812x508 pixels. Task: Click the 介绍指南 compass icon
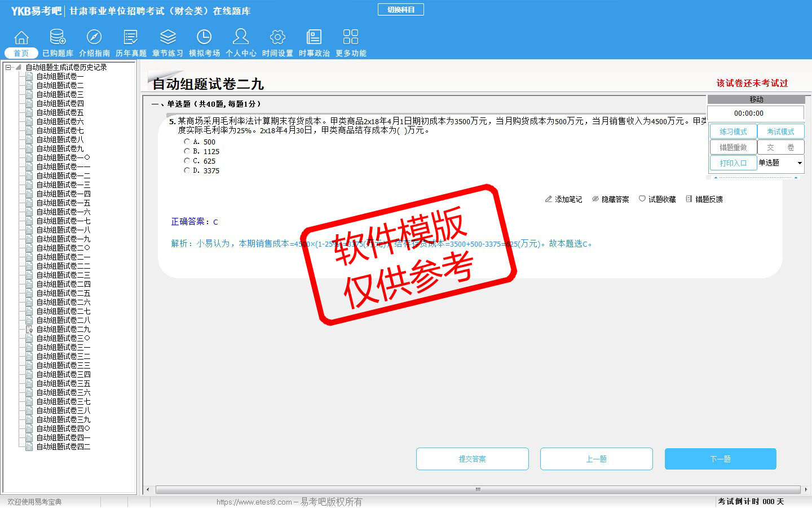click(94, 37)
